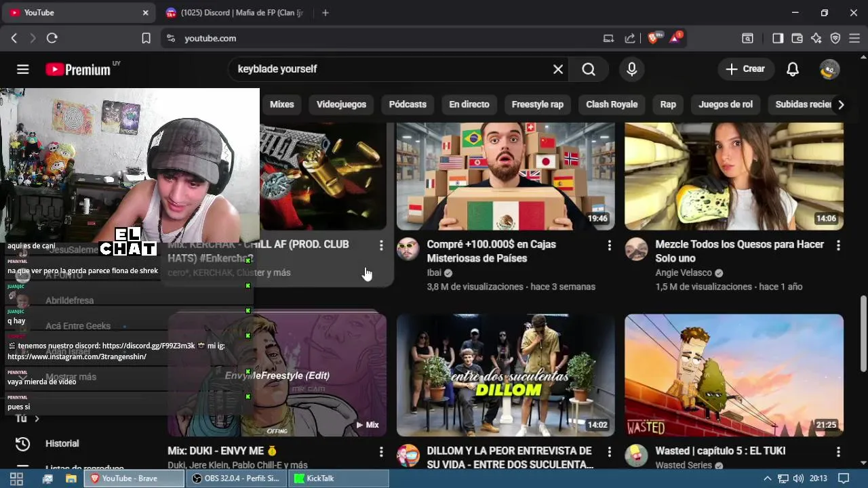Open options for the DILLOM interview video
This screenshot has height=488, width=868.
[x=609, y=452]
